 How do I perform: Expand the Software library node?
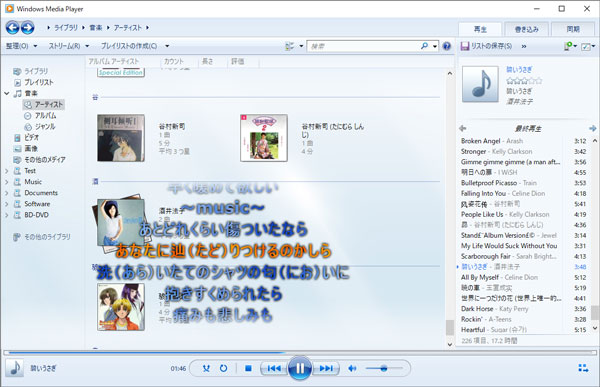[7, 204]
